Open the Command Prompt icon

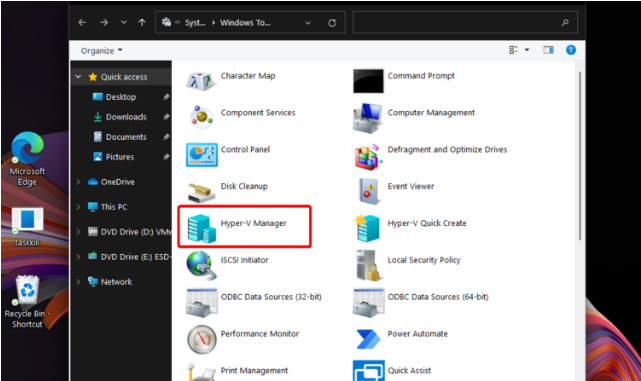(x=368, y=81)
